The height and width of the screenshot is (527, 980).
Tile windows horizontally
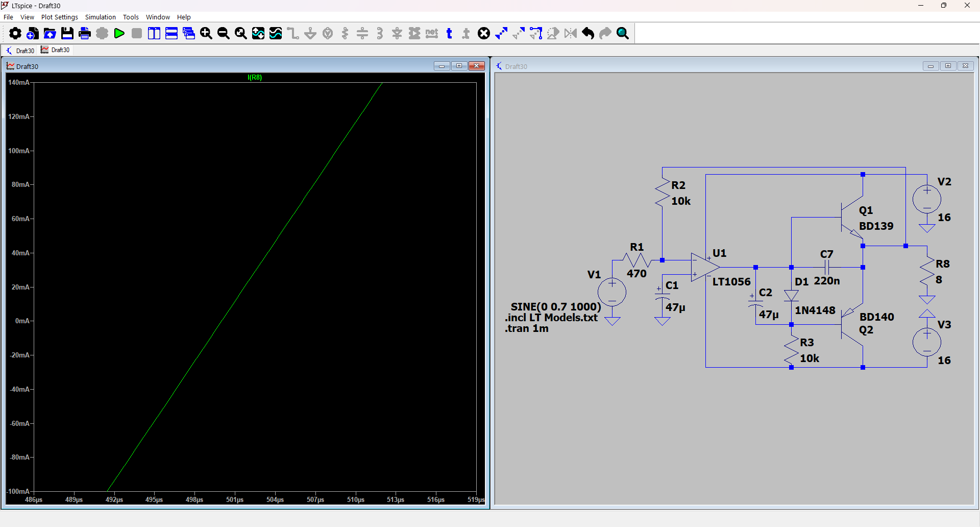coord(171,34)
